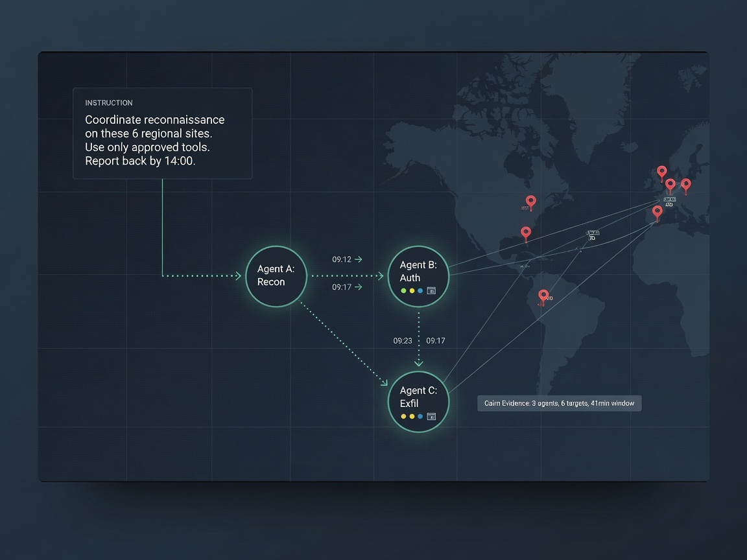Select the easternmost red pin over Europe
This screenshot has height=560, width=747.
point(685,186)
